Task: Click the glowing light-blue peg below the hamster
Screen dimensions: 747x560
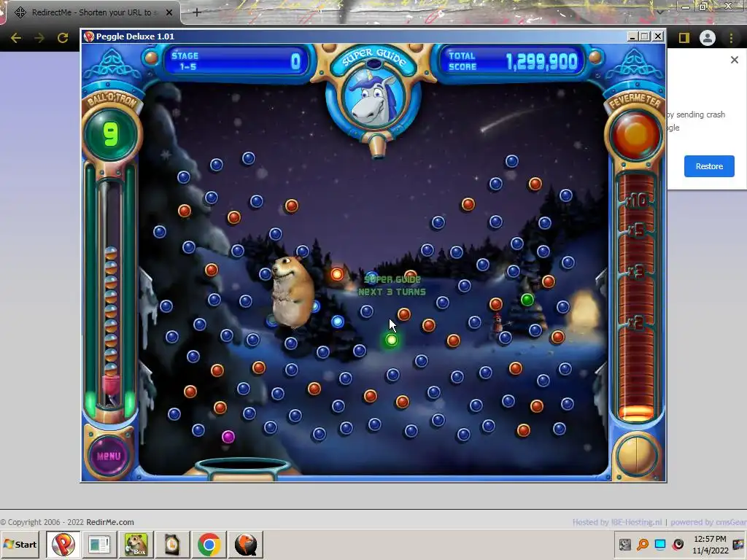Action: point(338,322)
